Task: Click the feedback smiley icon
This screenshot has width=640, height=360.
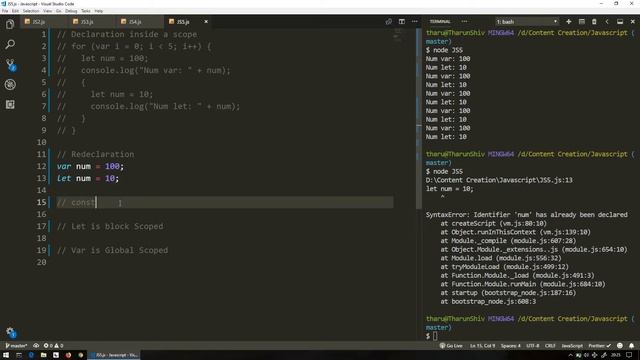Action: point(620,346)
